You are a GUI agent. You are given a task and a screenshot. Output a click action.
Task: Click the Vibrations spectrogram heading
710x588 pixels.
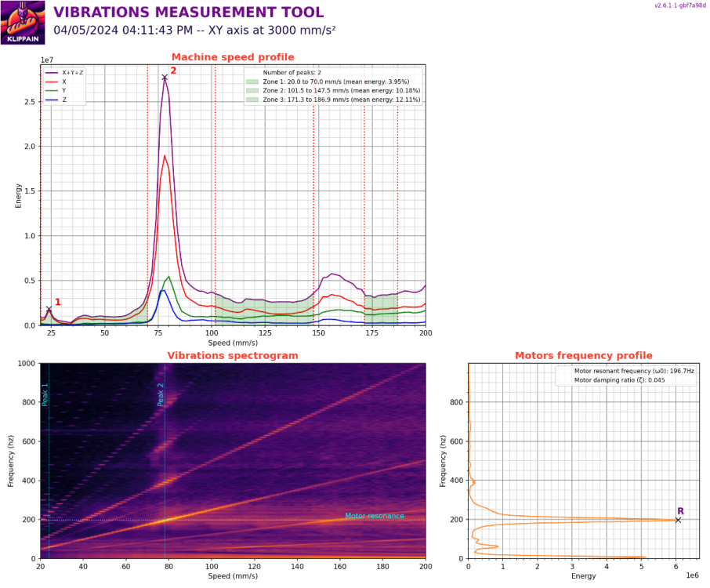click(x=233, y=356)
